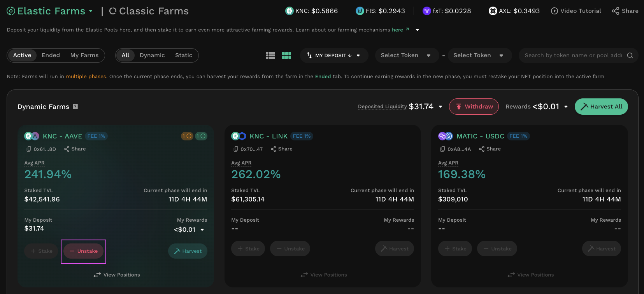This screenshot has width=644, height=294.
Task: Click KNC - LINK pair title
Action: pyautogui.click(x=268, y=136)
